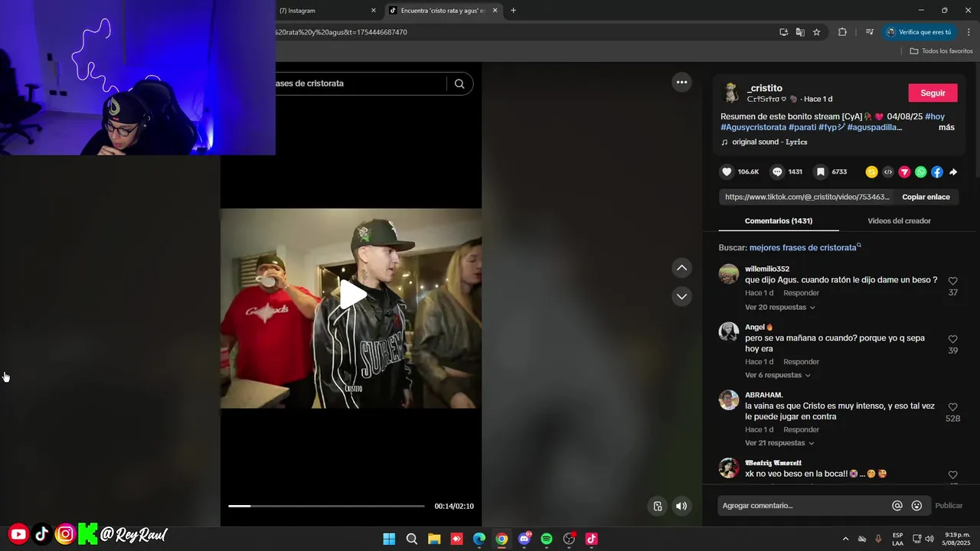
Task: Click the search magnifier in TikTok search bar
Action: click(x=459, y=84)
